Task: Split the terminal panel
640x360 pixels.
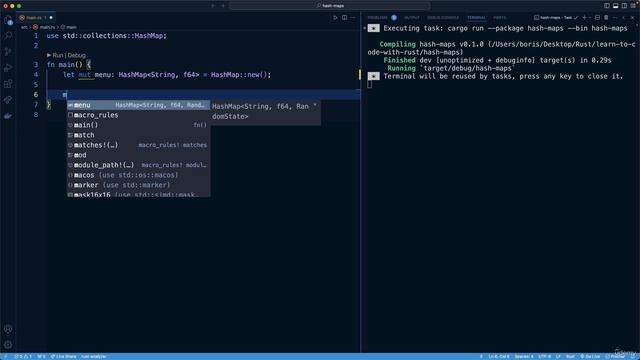Action: 597,18
